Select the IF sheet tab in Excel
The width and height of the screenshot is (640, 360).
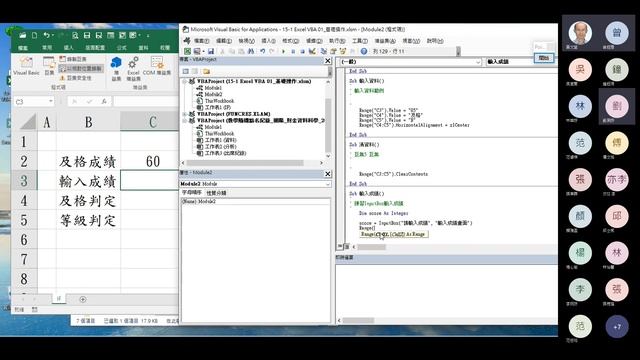(58, 299)
